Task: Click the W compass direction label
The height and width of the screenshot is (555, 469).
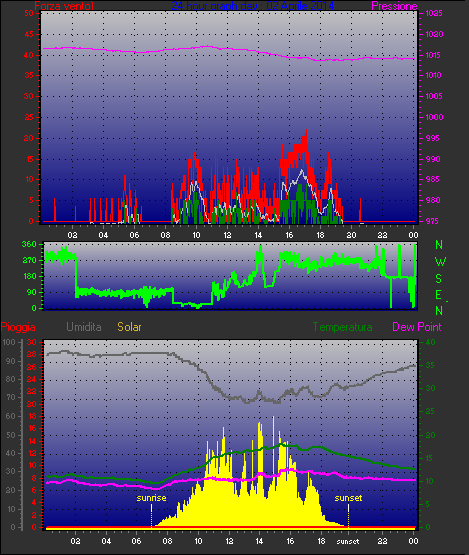Action: pos(440,262)
